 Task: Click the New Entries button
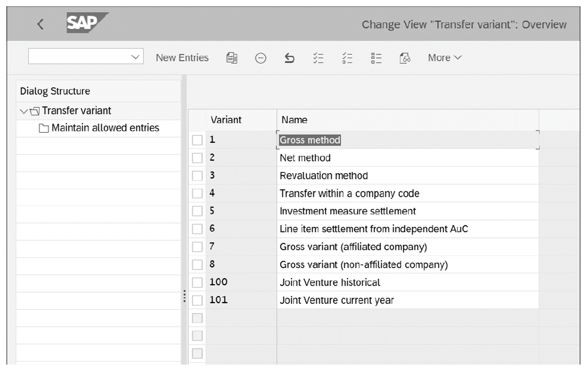182,58
